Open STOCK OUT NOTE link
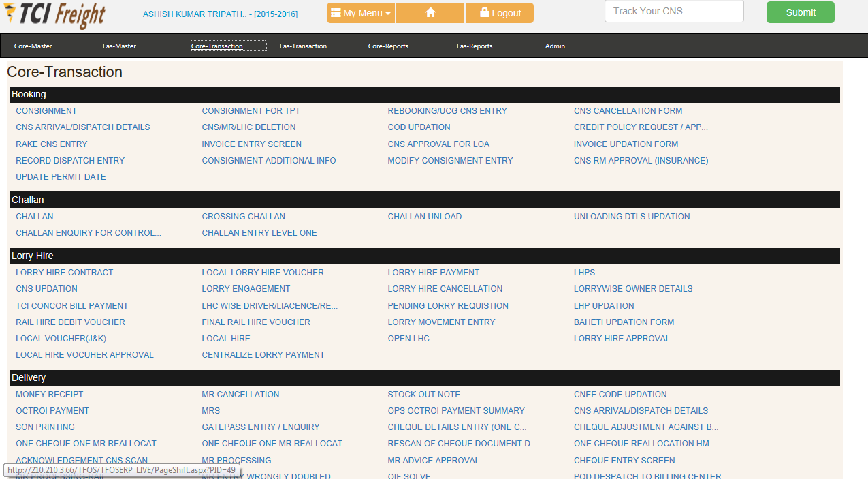This screenshot has height=479, width=868. 424,395
